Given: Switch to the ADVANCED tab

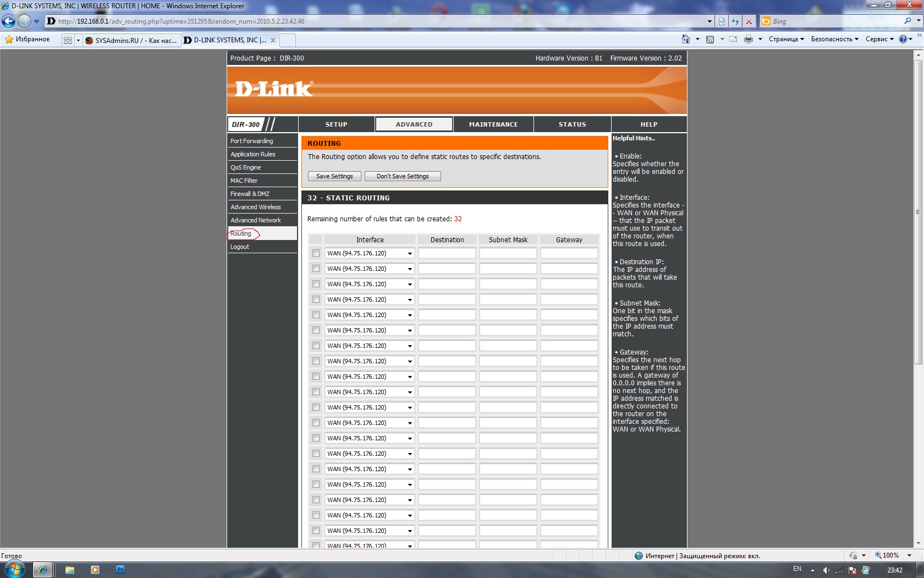Looking at the screenshot, I should 414,124.
